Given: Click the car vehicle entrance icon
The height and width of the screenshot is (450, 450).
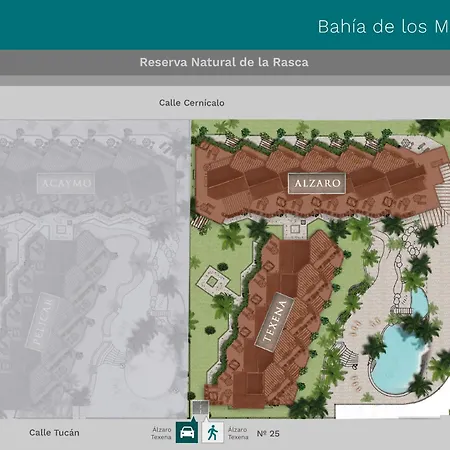Looking at the screenshot, I should pyautogui.click(x=187, y=432).
